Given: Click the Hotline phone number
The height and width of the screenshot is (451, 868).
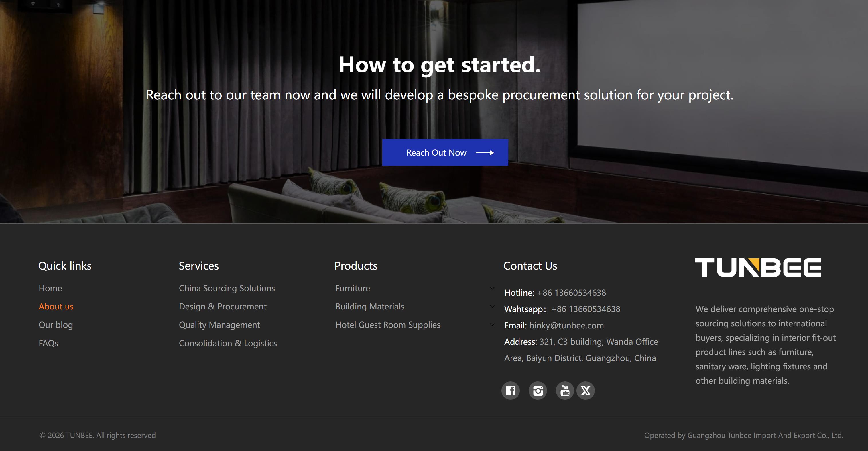Looking at the screenshot, I should [x=571, y=293].
